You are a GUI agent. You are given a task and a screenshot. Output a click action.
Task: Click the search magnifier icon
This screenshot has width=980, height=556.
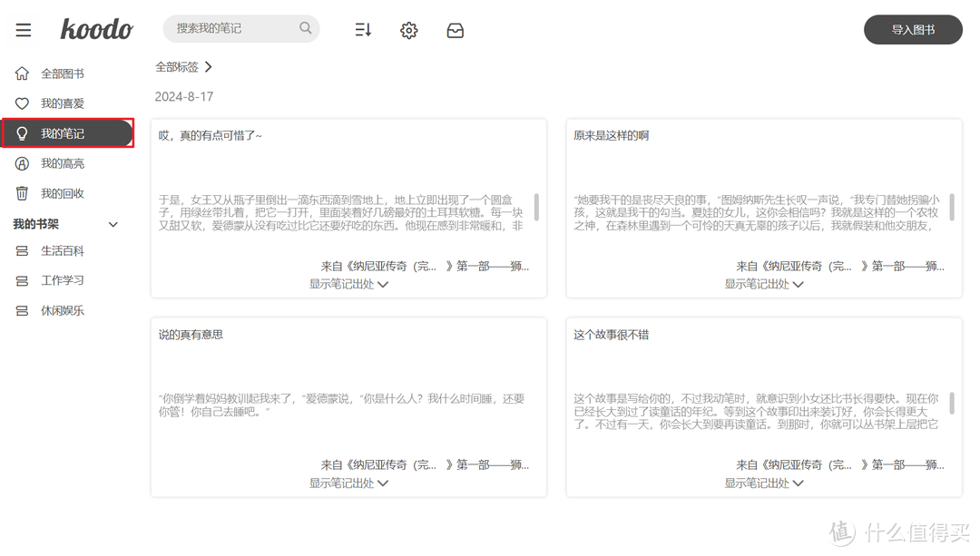click(x=305, y=28)
